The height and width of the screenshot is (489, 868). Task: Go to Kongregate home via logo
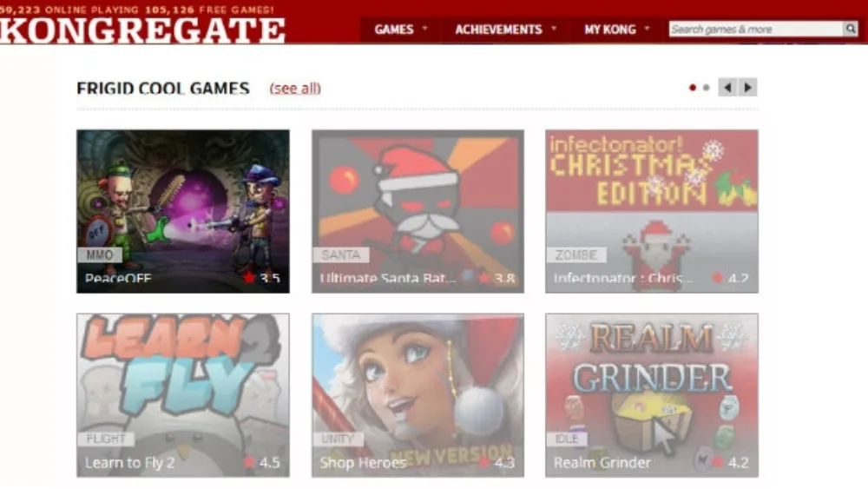[143, 30]
